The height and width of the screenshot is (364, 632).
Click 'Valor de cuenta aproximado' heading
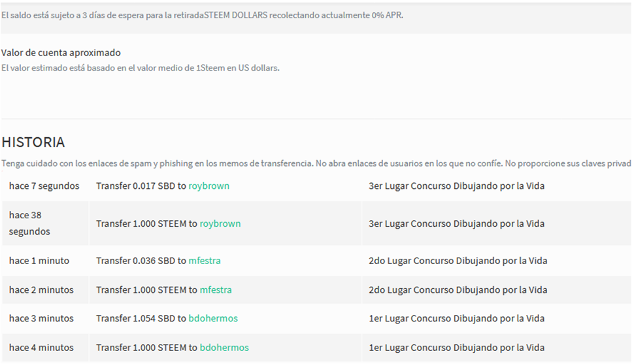click(61, 53)
